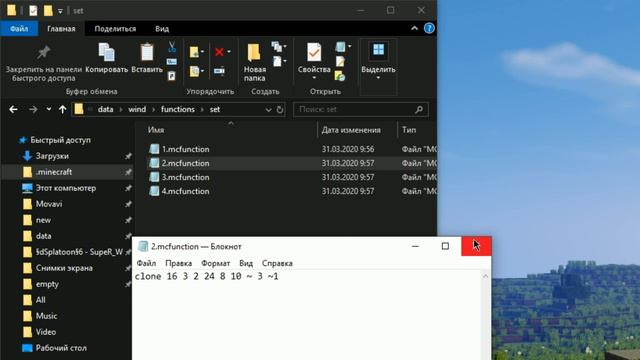
Task: Open the blue Файл tab in Explorer
Action: click(x=19, y=29)
